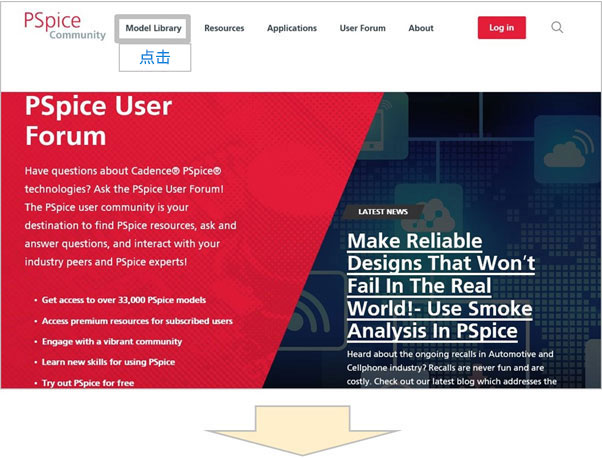Click the LATEST NEWS label
Image resolution: width=602 pixels, height=458 pixels.
pyautogui.click(x=383, y=212)
